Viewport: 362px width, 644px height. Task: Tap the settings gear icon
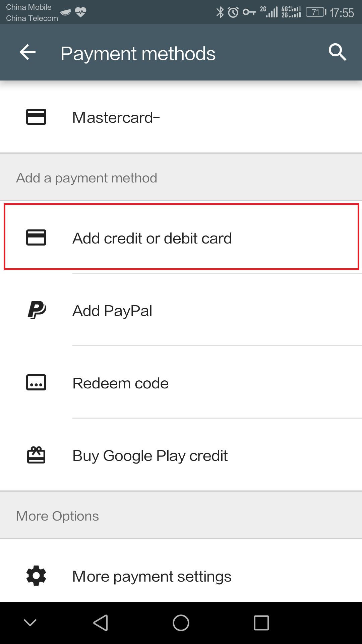36,576
